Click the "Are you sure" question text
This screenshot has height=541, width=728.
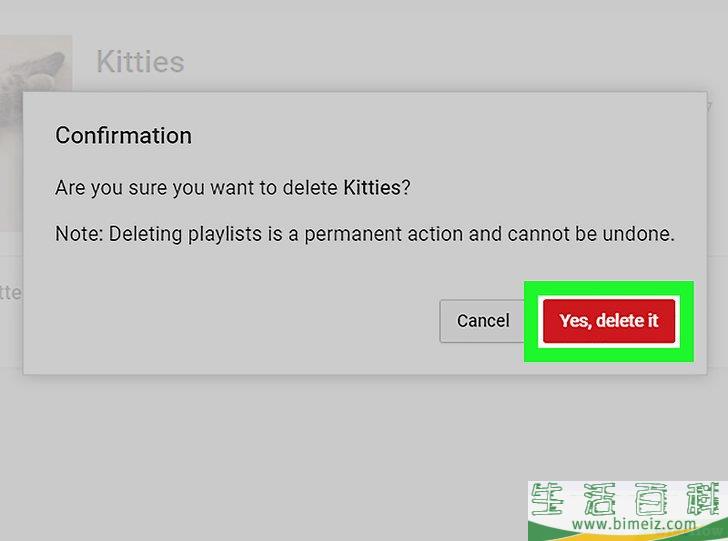(233, 188)
